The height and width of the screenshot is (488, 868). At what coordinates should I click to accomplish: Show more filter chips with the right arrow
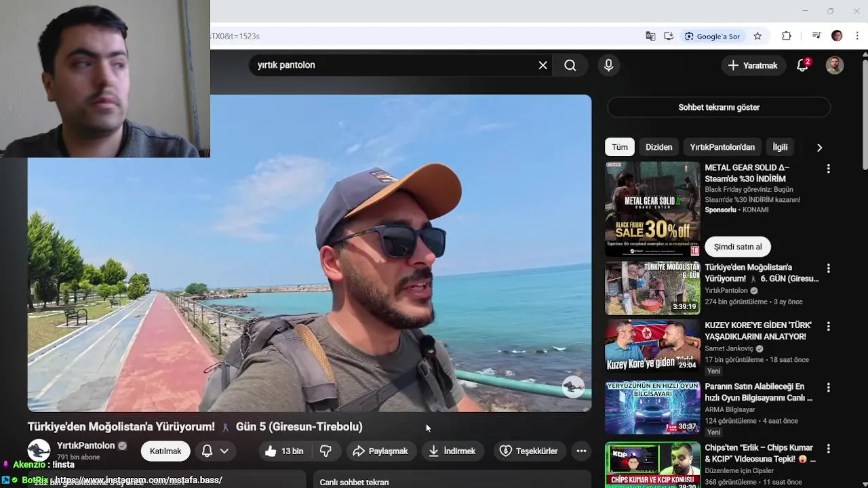pos(819,147)
